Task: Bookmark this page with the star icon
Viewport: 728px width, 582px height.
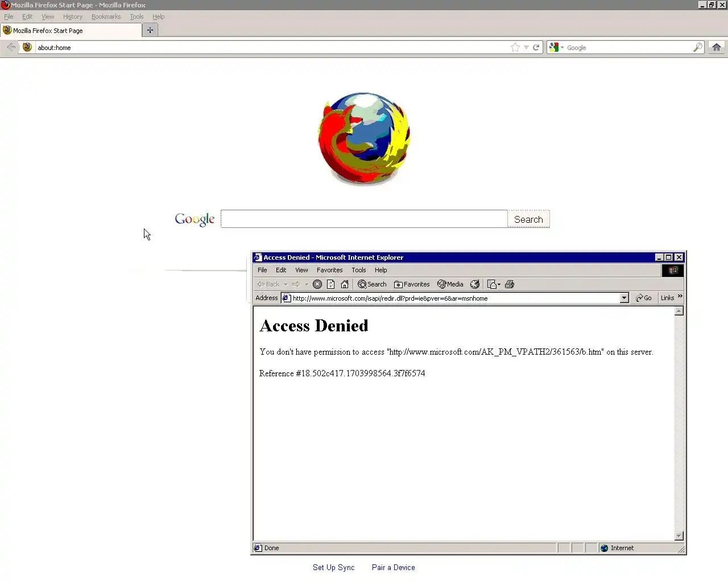Action: click(515, 47)
